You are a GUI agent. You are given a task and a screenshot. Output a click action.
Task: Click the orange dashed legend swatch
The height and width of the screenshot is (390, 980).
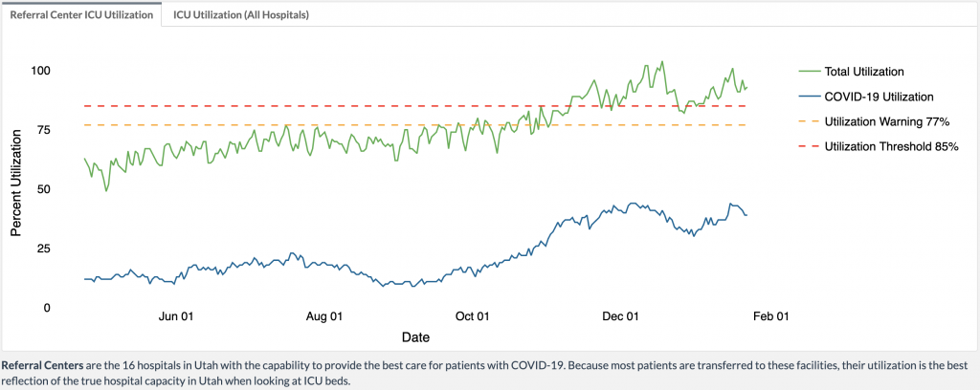click(x=808, y=121)
